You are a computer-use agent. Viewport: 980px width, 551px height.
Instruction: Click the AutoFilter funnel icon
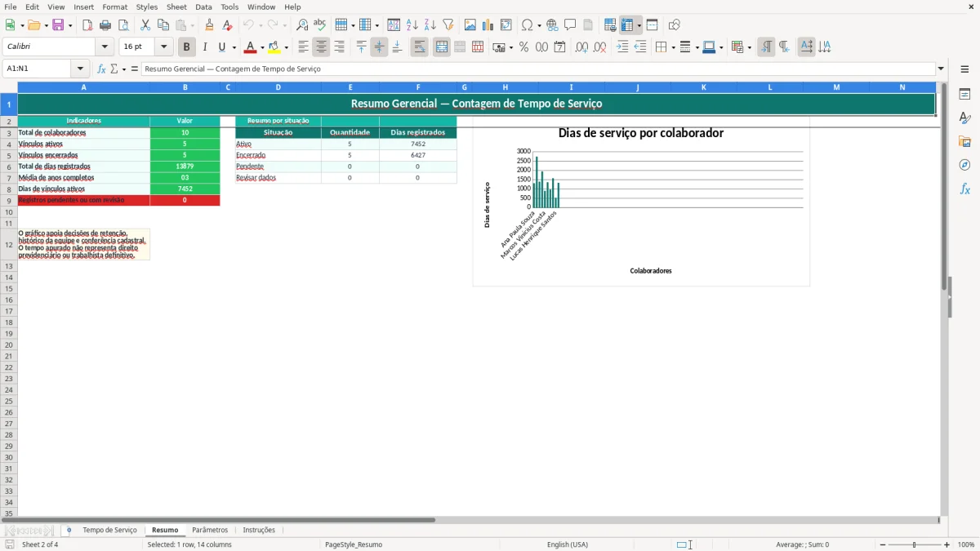tap(448, 25)
